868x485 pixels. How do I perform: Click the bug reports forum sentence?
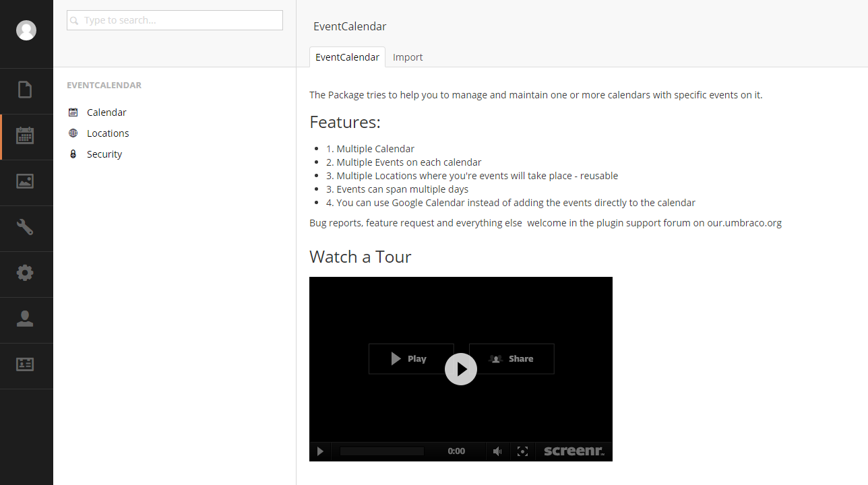545,223
